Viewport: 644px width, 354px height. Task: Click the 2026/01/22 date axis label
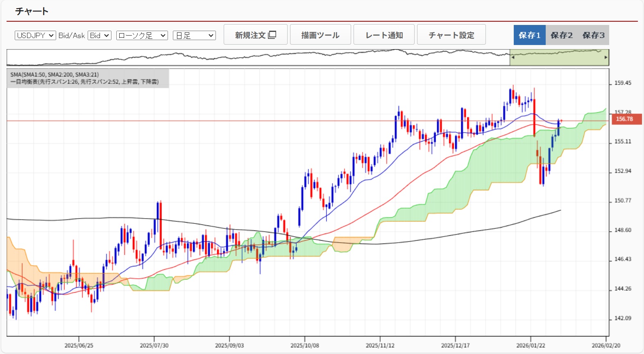[531, 345]
